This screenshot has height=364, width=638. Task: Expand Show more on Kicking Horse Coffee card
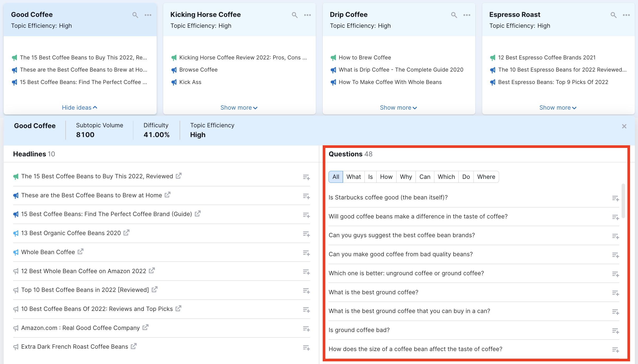pyautogui.click(x=238, y=108)
